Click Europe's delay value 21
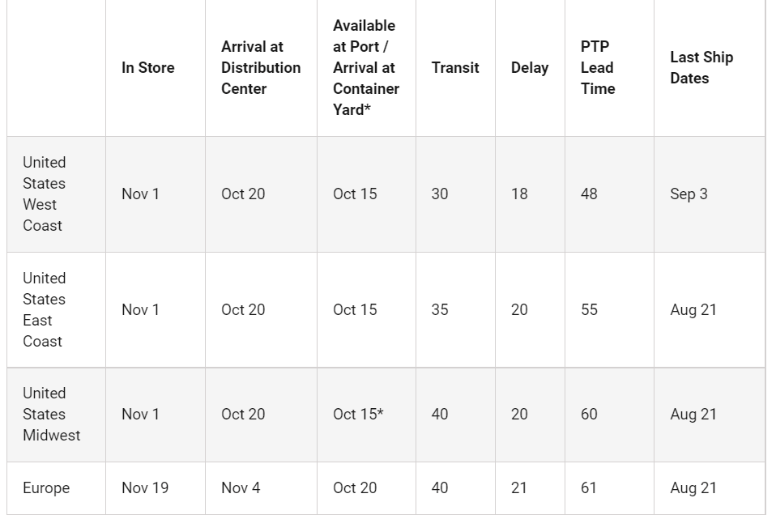Image resolution: width=776 pixels, height=532 pixels. [519, 488]
